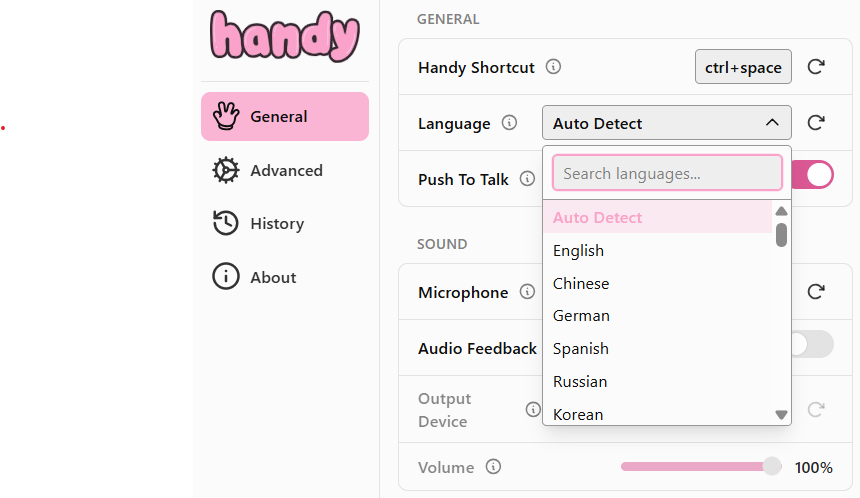Click the Search languages input field
Image resolution: width=860 pixels, height=498 pixels.
667,173
